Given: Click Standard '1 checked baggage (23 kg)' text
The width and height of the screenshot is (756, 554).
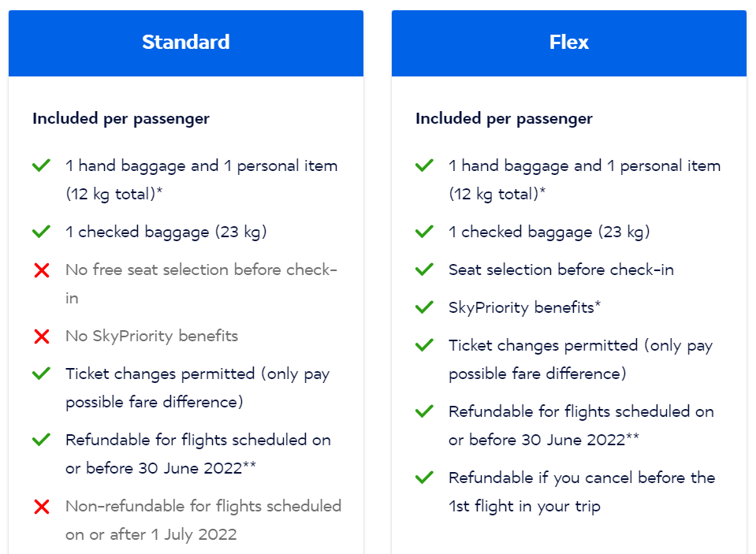Looking at the screenshot, I should (166, 232).
